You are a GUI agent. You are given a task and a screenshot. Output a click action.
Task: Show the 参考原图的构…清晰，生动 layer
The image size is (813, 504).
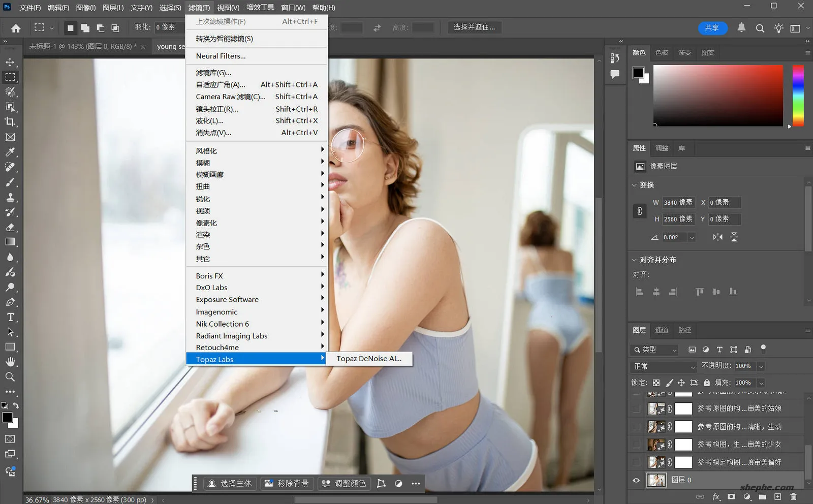click(636, 427)
